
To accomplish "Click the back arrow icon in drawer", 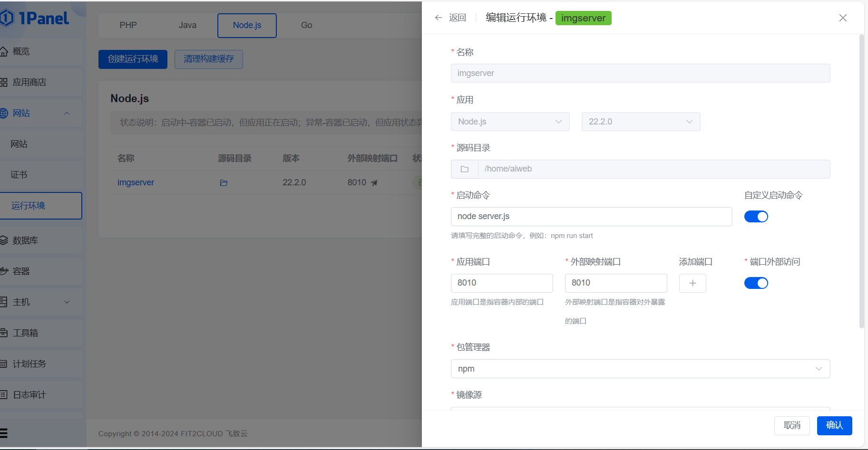I will pos(439,18).
